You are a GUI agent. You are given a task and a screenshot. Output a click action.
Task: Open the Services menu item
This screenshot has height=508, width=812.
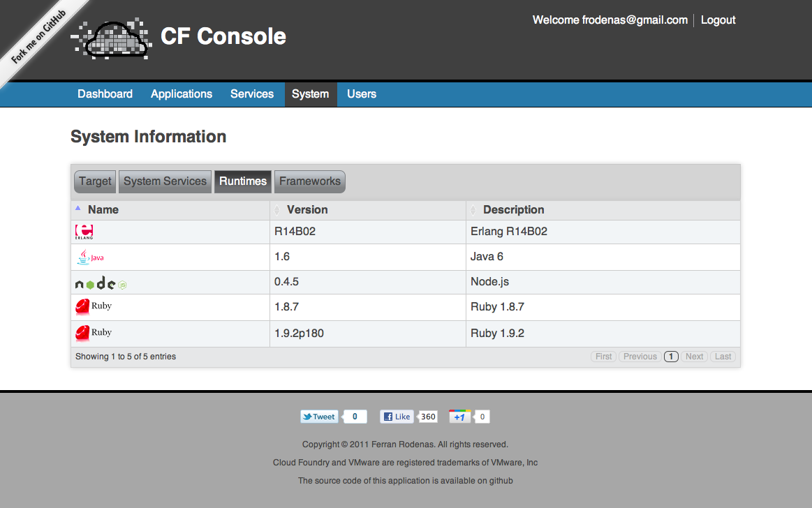(251, 94)
